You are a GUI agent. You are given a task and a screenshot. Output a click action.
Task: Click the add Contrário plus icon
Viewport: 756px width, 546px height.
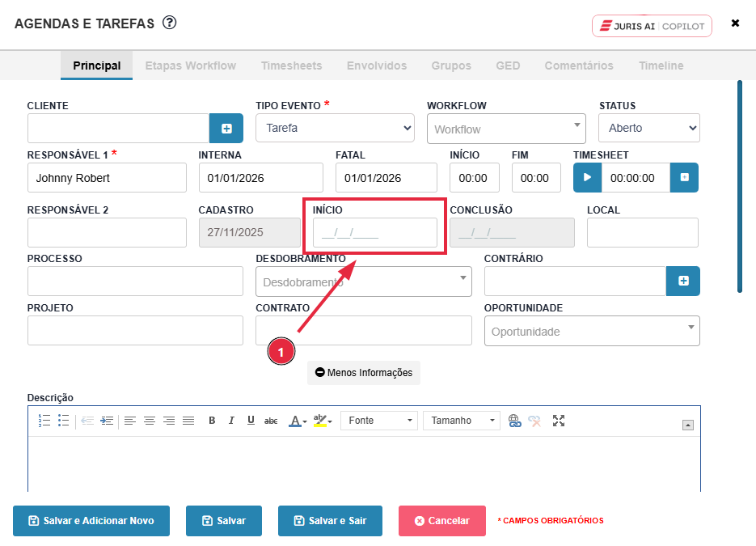coord(683,281)
